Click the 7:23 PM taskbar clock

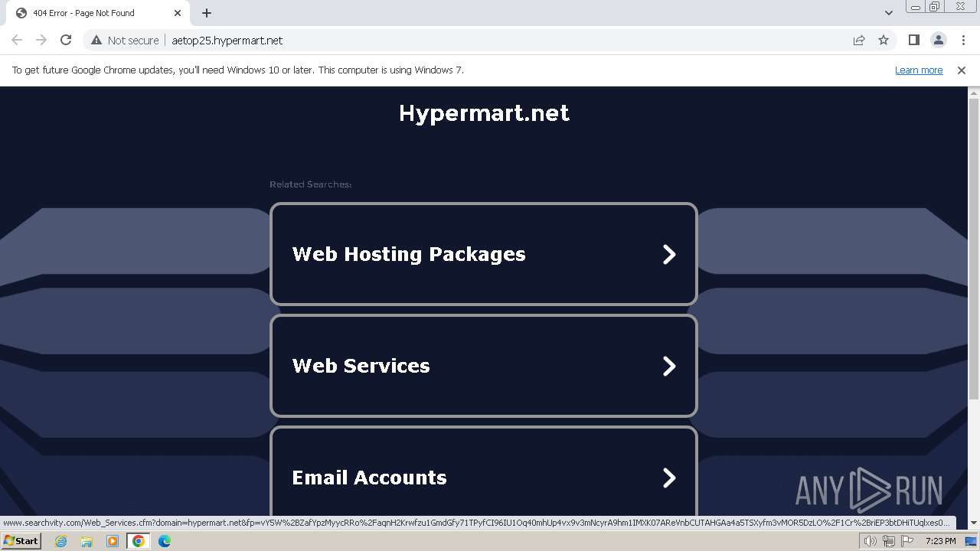[x=940, y=541]
